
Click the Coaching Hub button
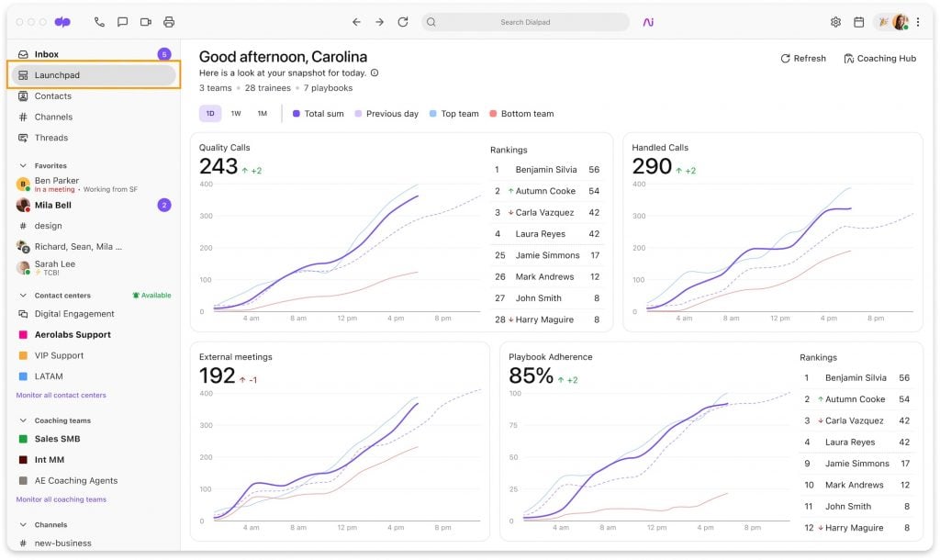point(879,59)
